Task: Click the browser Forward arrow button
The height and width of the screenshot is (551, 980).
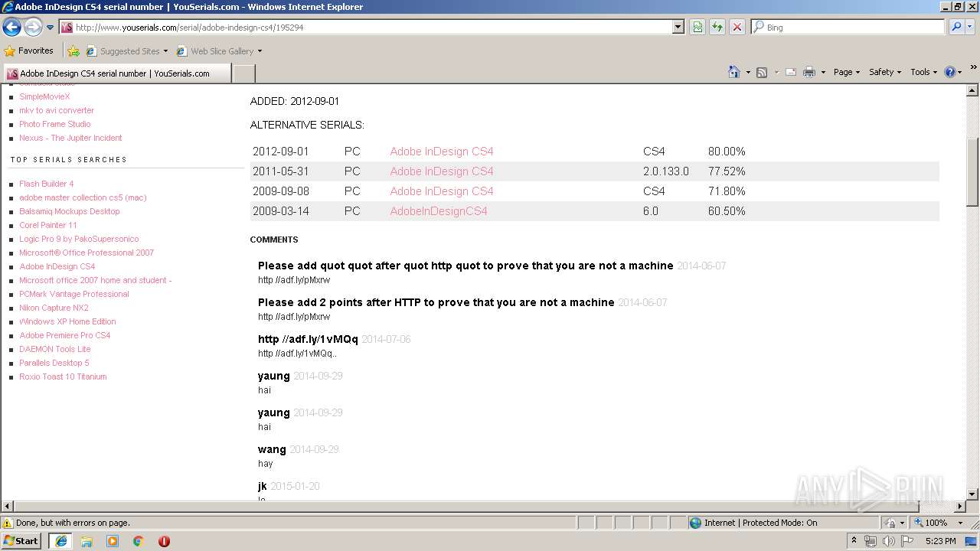Action: [33, 27]
